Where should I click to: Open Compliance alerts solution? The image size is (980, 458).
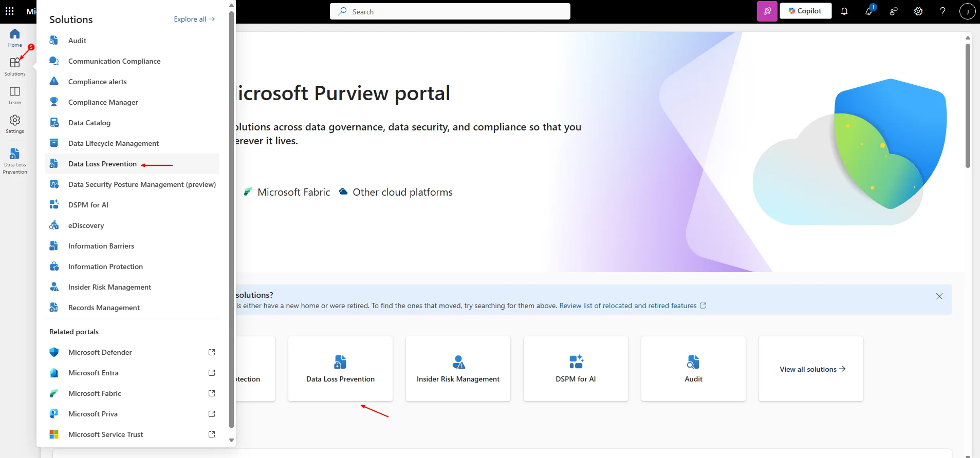click(x=132, y=82)
